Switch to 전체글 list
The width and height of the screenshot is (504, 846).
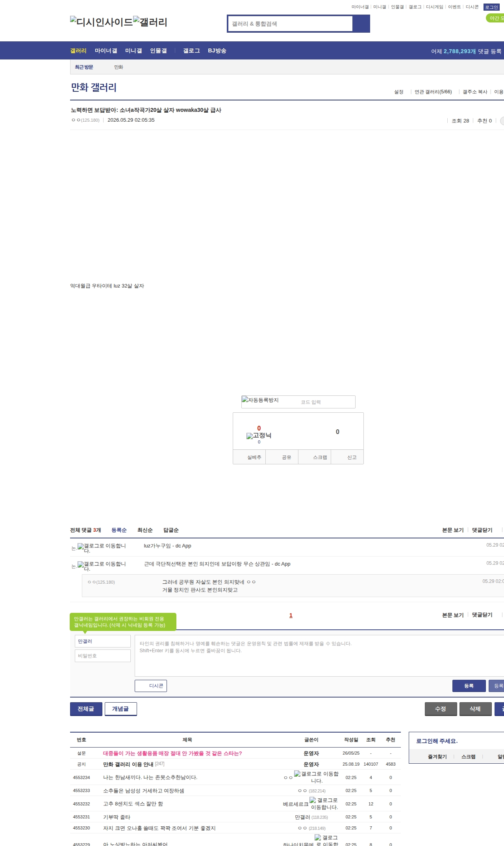[x=86, y=709]
